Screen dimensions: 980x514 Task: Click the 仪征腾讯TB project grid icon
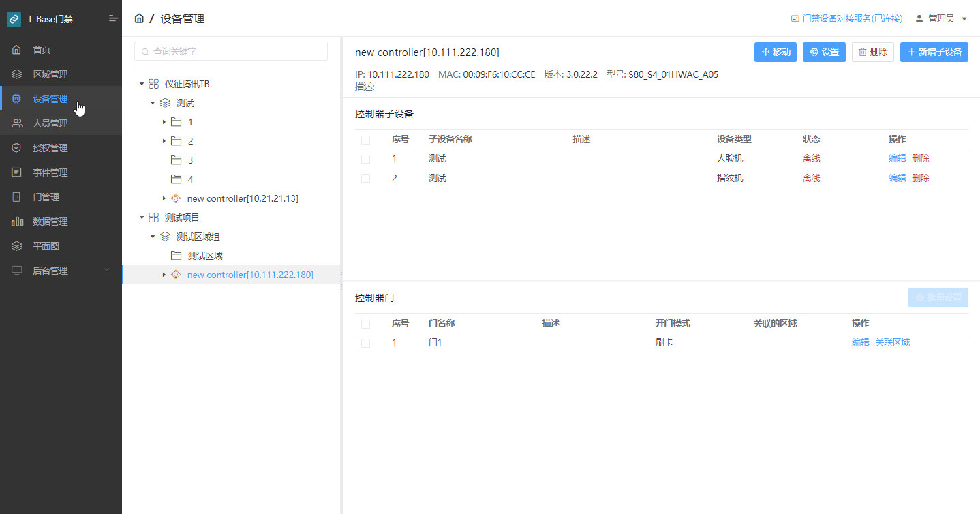[153, 84]
